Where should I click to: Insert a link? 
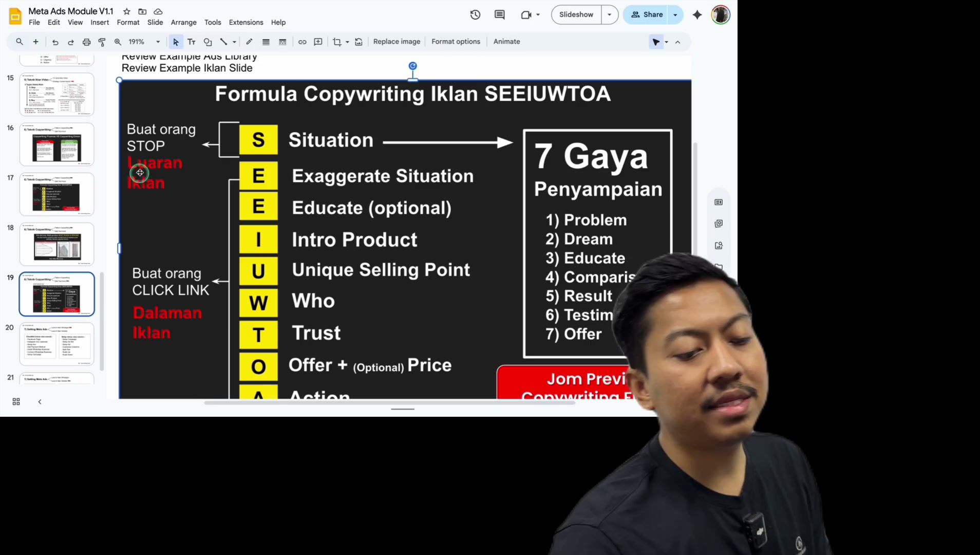coord(302,42)
